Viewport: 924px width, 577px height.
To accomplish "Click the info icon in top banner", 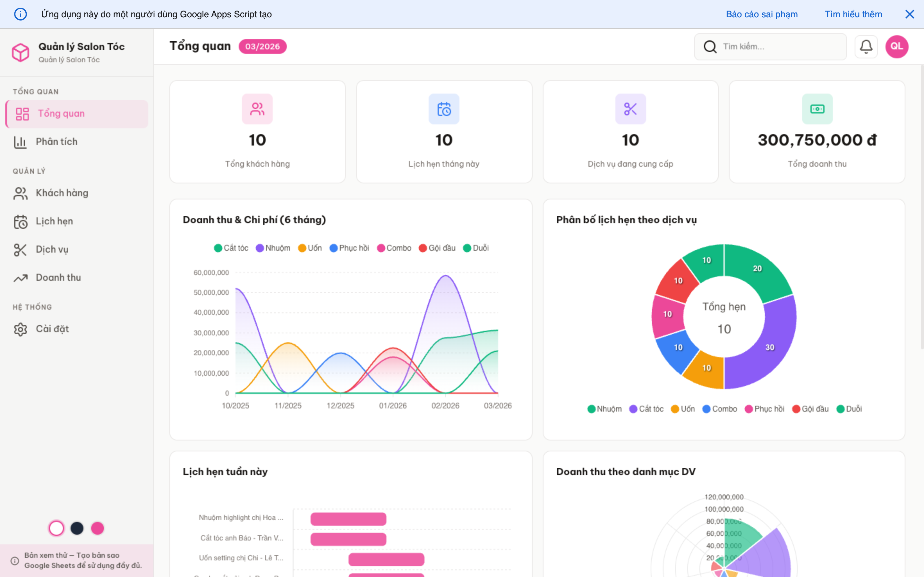I will pyautogui.click(x=21, y=14).
